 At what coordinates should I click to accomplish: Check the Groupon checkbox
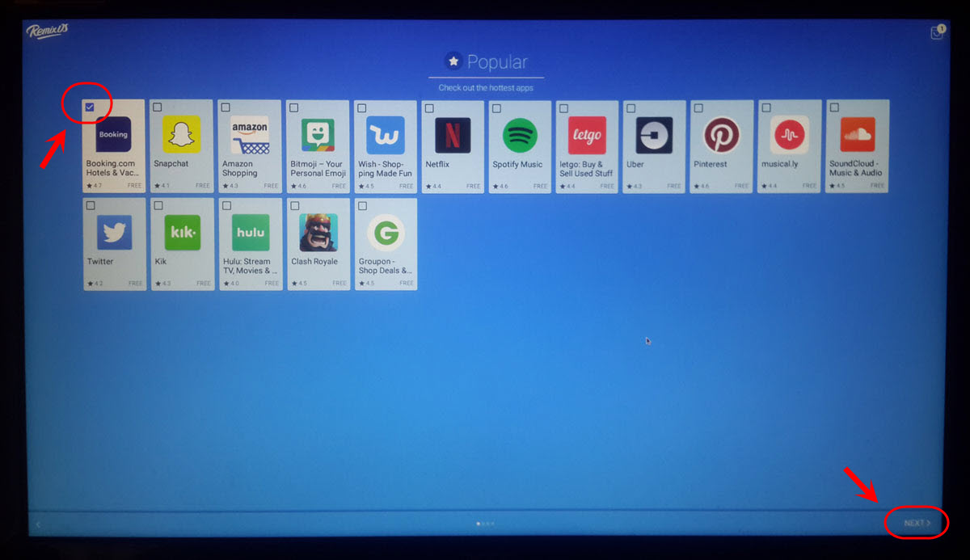362,205
